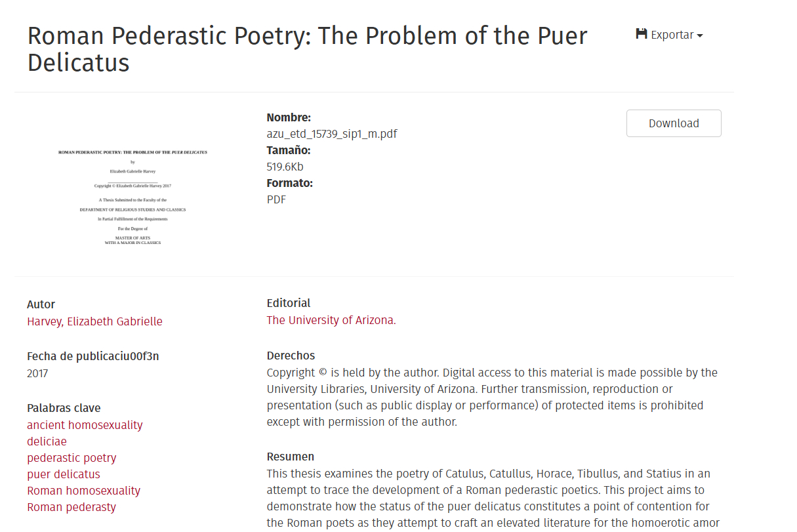Expand the Exportar dropdown caret
Image resolution: width=797 pixels, height=532 pixels.
point(700,35)
